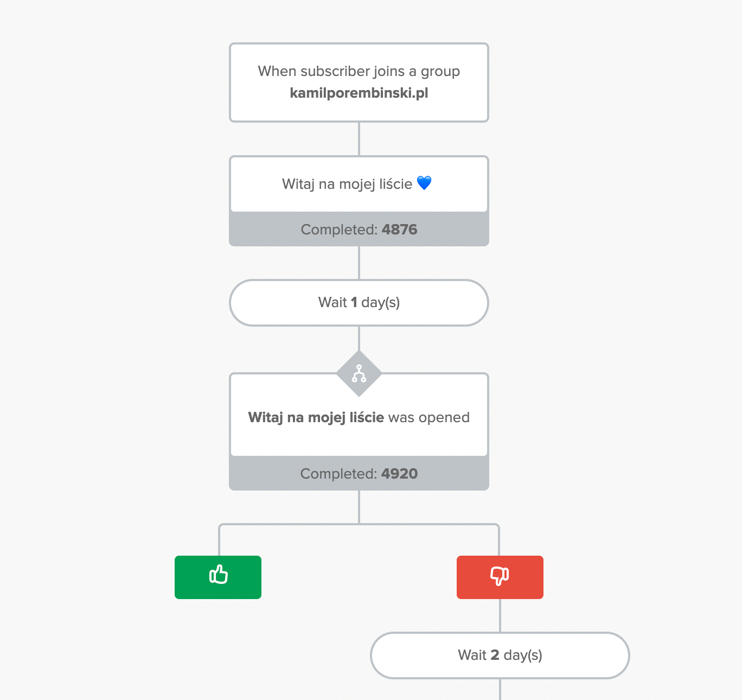Click the bold 4876 completed count

(400, 229)
